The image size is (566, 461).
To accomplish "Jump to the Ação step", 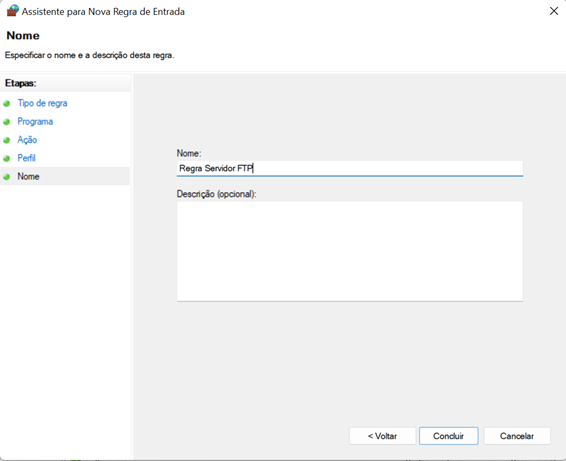I will pyautogui.click(x=27, y=140).
